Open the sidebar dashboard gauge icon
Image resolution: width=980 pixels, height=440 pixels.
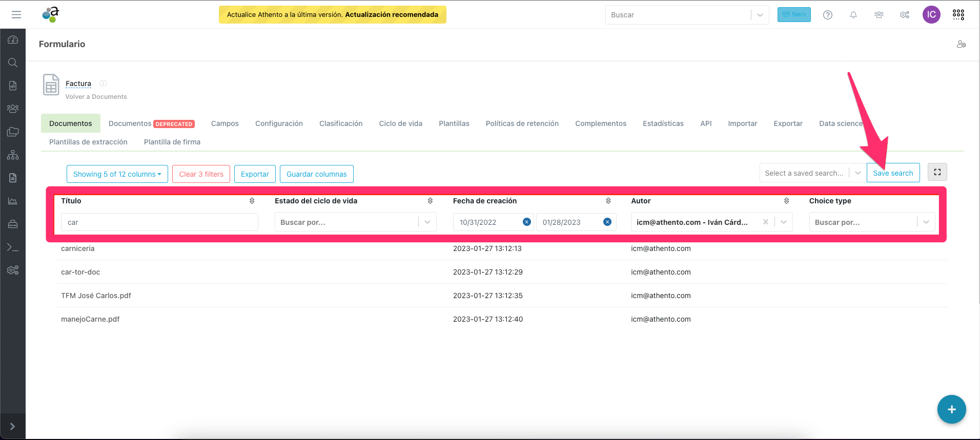click(x=13, y=40)
